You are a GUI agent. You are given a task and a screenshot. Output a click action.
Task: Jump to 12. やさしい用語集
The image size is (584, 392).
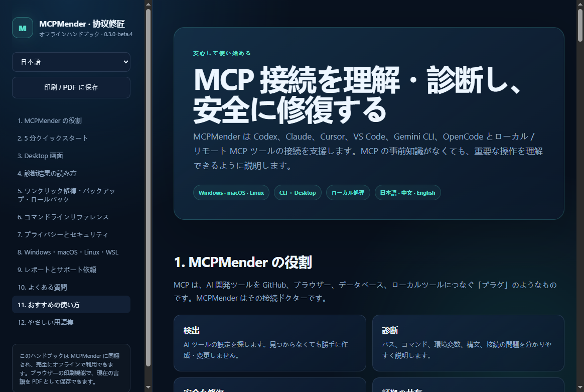pyautogui.click(x=71, y=322)
